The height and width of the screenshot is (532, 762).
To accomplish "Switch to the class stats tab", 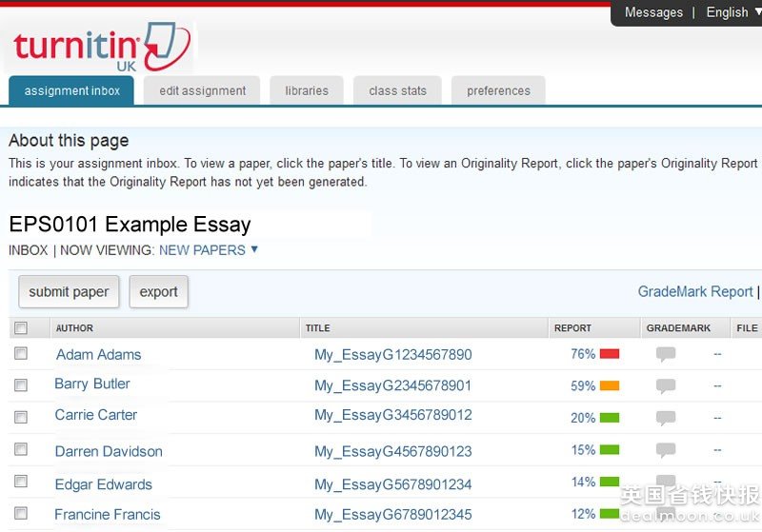I will click(397, 90).
